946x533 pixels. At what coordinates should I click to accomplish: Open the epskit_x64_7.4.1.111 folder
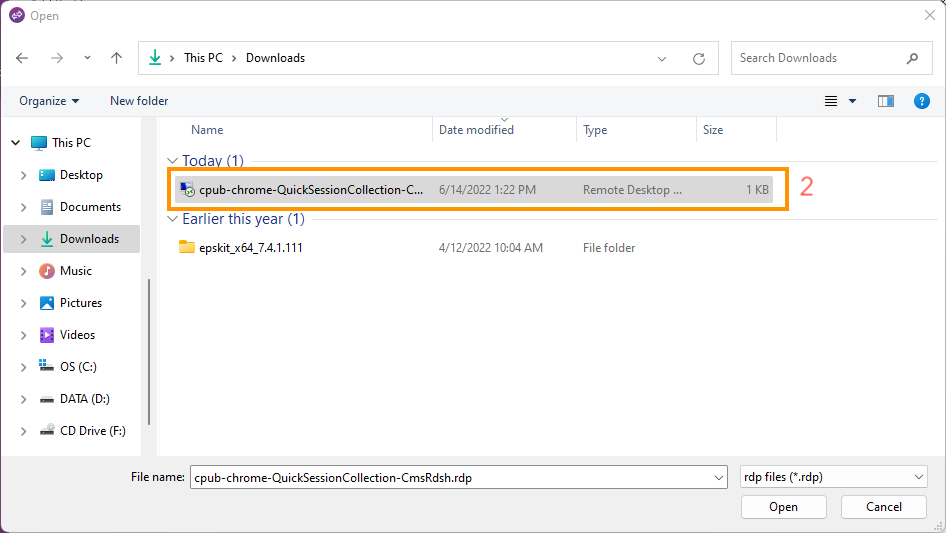pos(250,247)
